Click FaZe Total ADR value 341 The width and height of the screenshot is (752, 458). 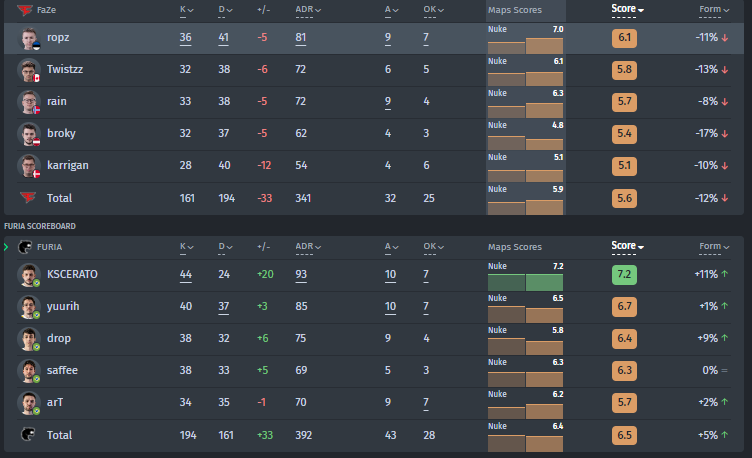point(303,198)
